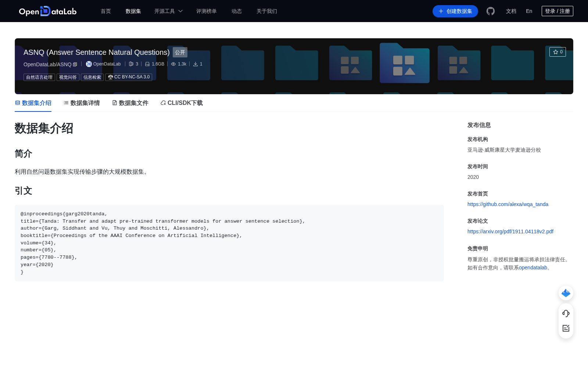Click the opendatalab contact link
This screenshot has height=368, width=588.
(533, 268)
